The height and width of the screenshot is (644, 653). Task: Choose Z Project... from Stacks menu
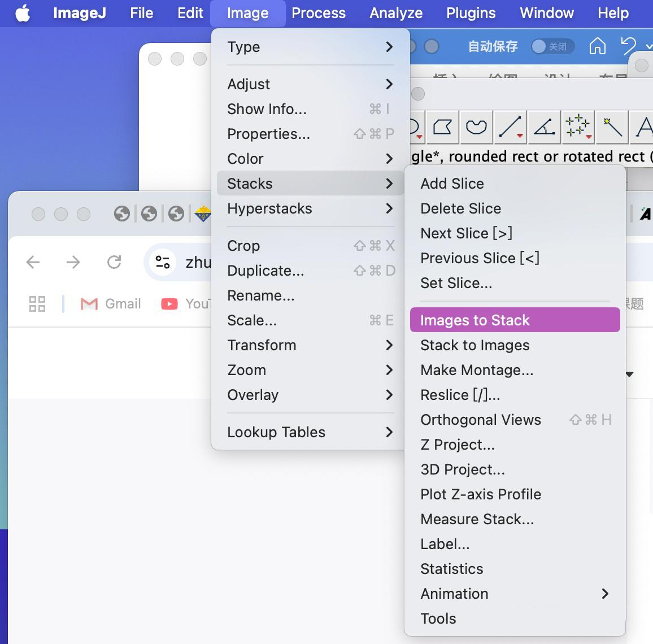[x=458, y=445]
